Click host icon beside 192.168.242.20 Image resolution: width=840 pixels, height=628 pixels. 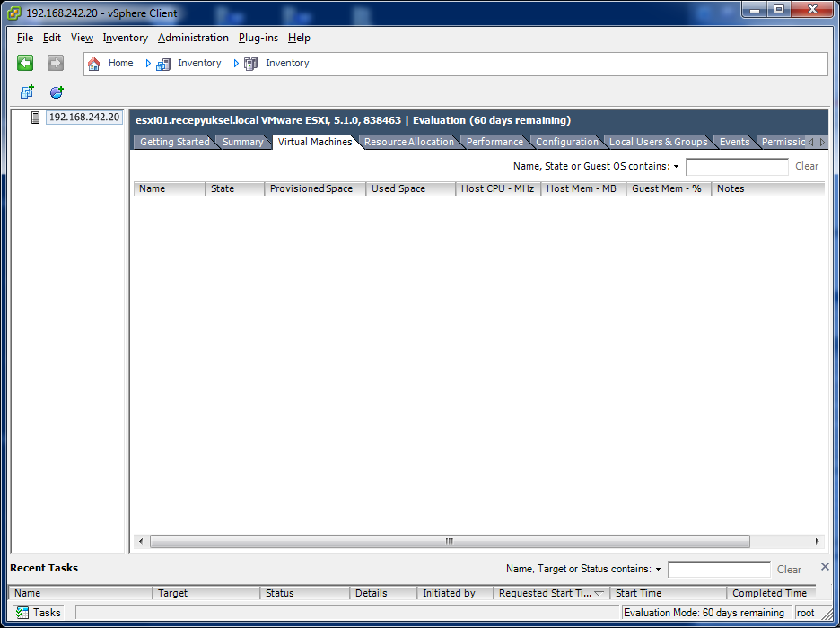(x=35, y=118)
